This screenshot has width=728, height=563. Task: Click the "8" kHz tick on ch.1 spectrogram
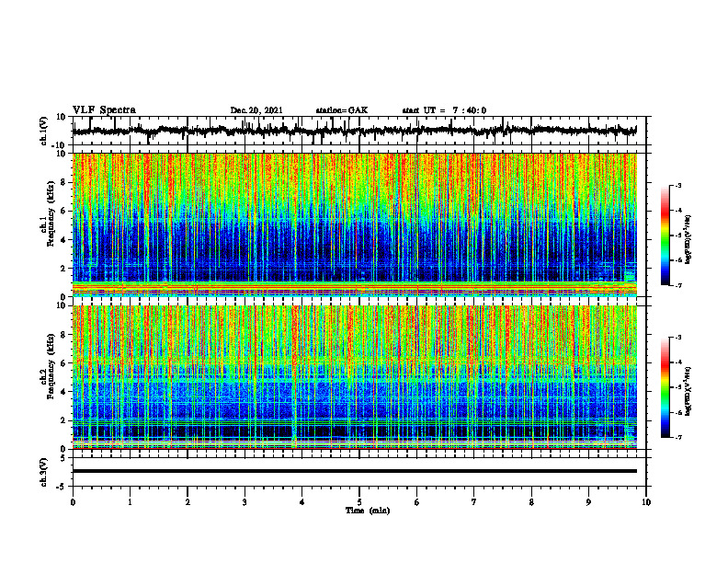point(63,182)
